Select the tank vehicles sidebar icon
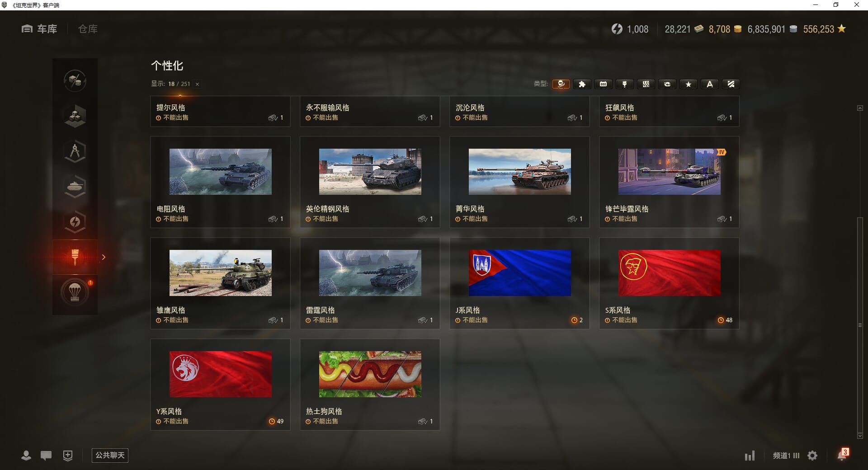The width and height of the screenshot is (868, 470). tap(75, 186)
